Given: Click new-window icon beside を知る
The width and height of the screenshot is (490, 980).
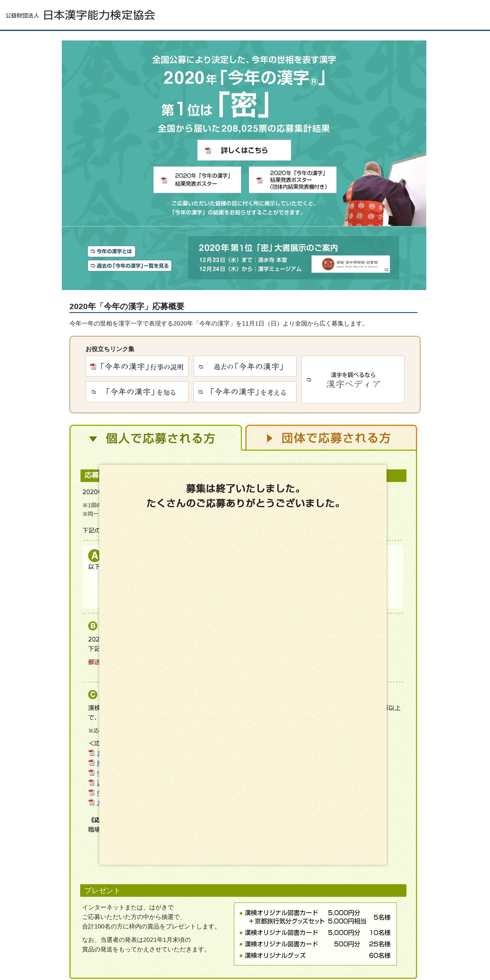Looking at the screenshot, I should pyautogui.click(x=93, y=392).
